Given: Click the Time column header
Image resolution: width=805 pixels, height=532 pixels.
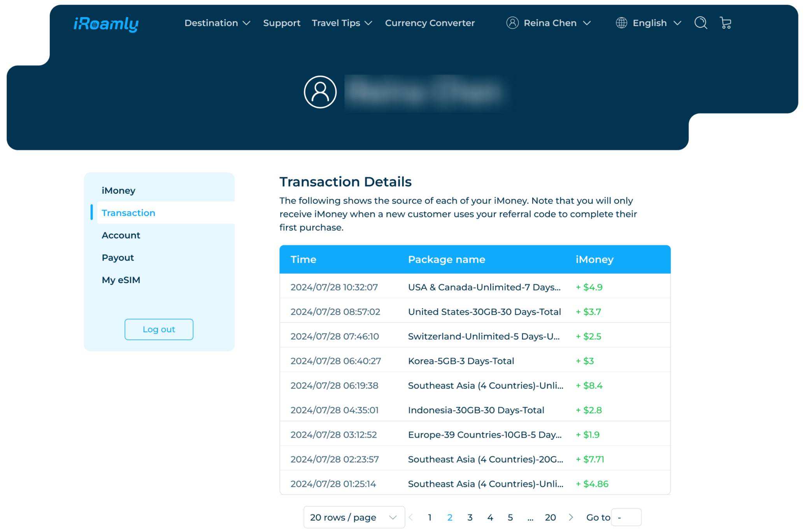Looking at the screenshot, I should (x=303, y=259).
